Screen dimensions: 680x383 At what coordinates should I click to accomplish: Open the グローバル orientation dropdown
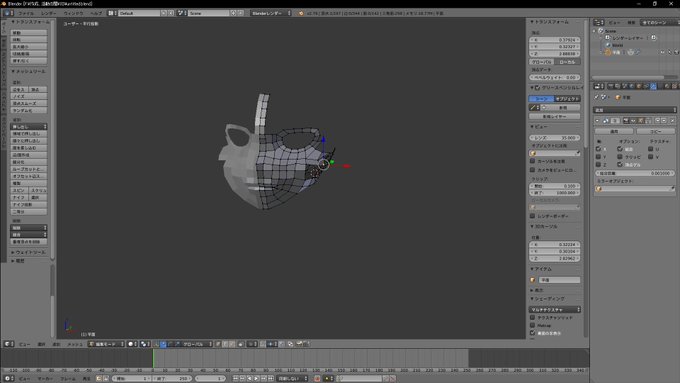(x=197, y=344)
